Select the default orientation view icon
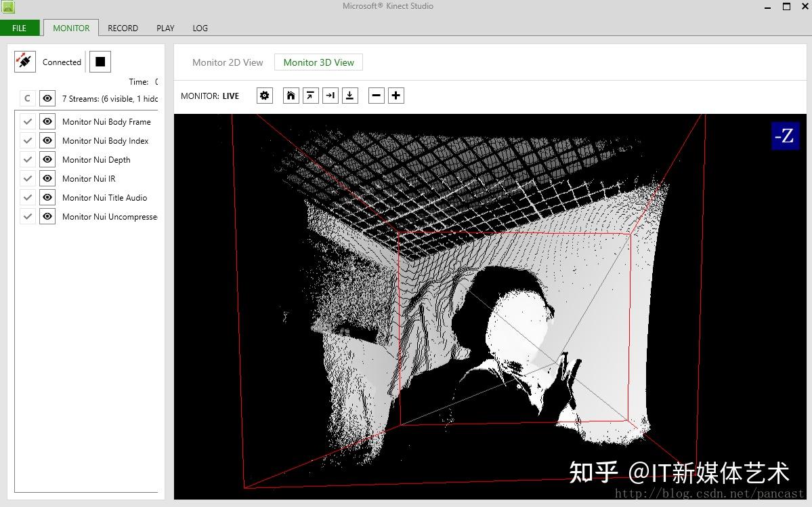 [310, 95]
